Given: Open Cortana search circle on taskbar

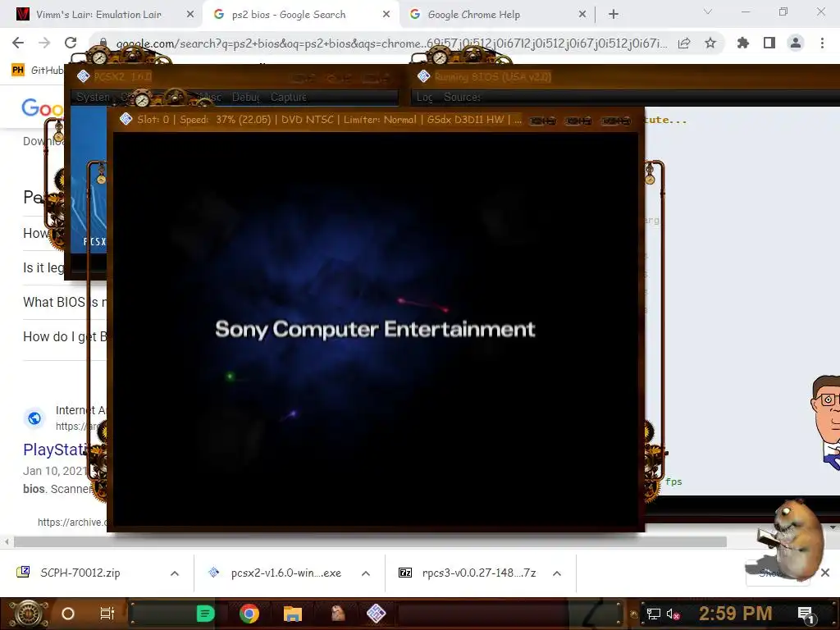Looking at the screenshot, I should 68,614.
